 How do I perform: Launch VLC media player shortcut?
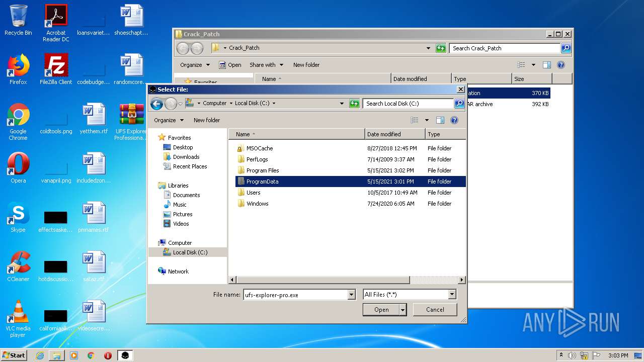point(18,319)
